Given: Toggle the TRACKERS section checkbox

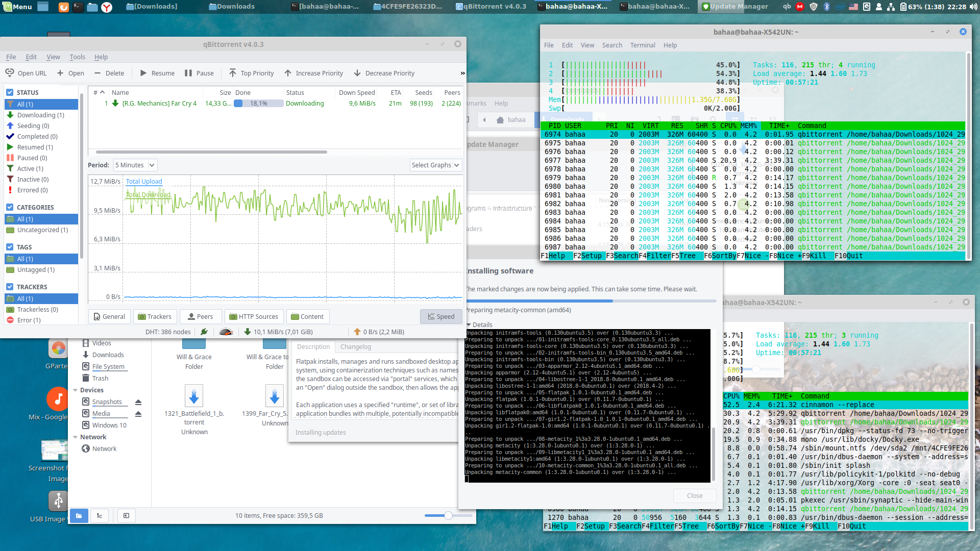Looking at the screenshot, I should (x=9, y=287).
